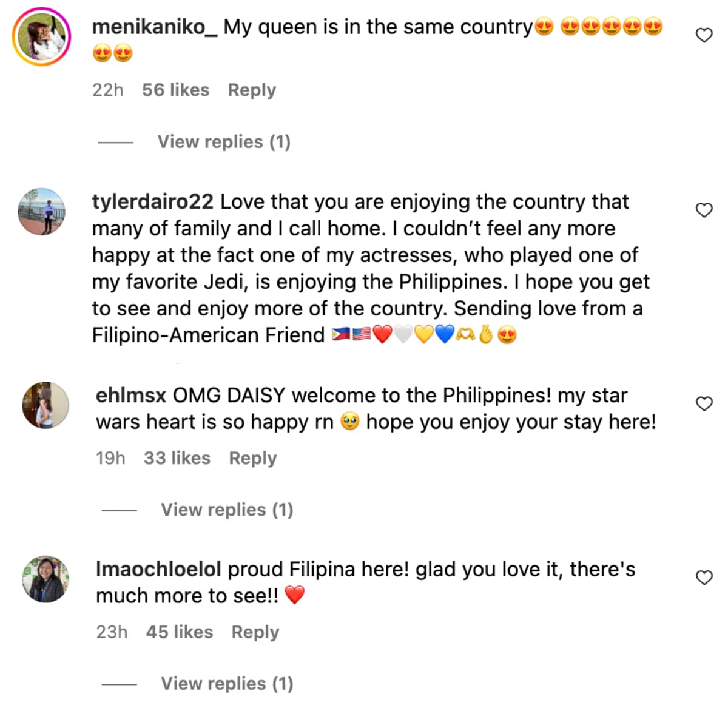Open the tylerdairo22 username link
This screenshot has height=728, width=728.
[x=153, y=202]
